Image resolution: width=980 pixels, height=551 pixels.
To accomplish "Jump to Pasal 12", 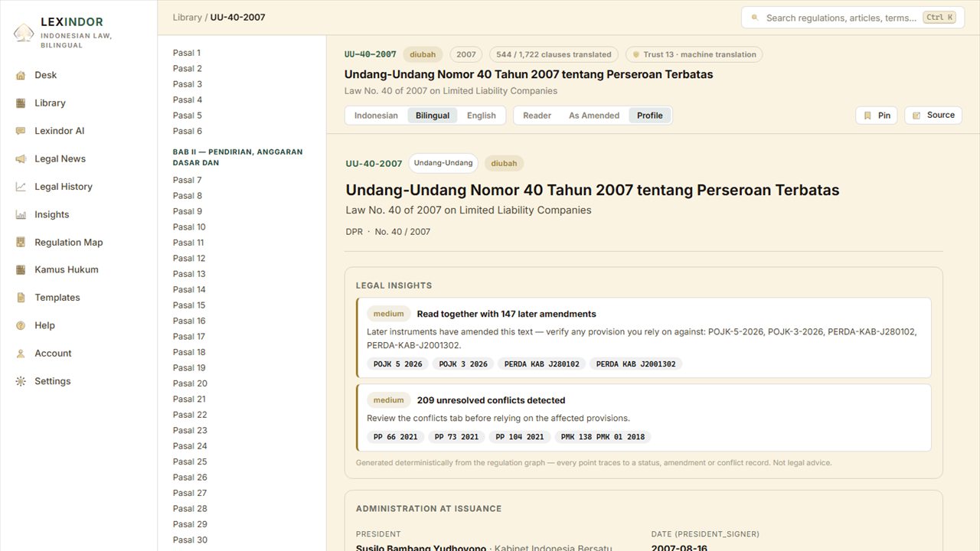I will click(x=189, y=258).
